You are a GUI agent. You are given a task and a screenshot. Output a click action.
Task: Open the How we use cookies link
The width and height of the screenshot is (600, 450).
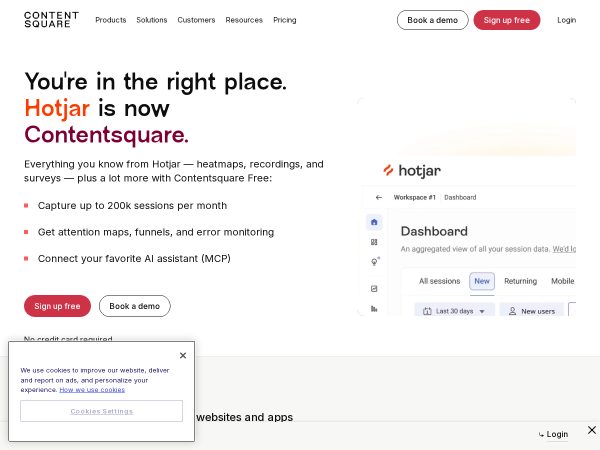pos(92,390)
